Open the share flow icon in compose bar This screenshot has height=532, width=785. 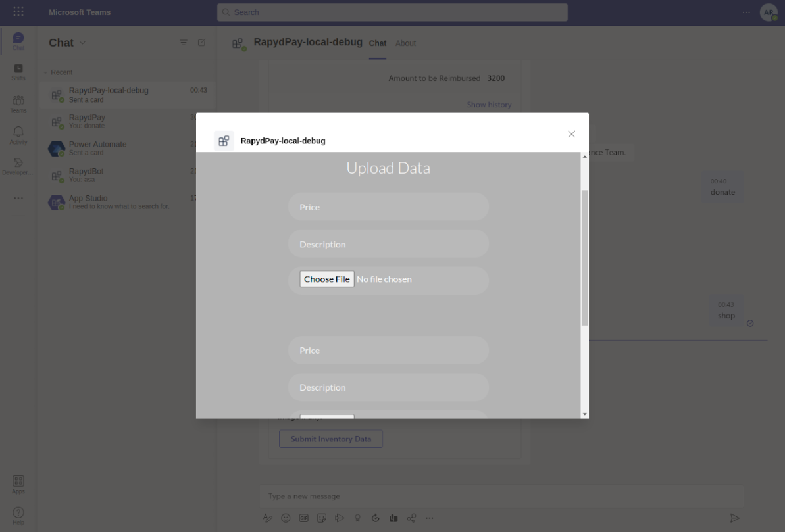tap(411, 518)
